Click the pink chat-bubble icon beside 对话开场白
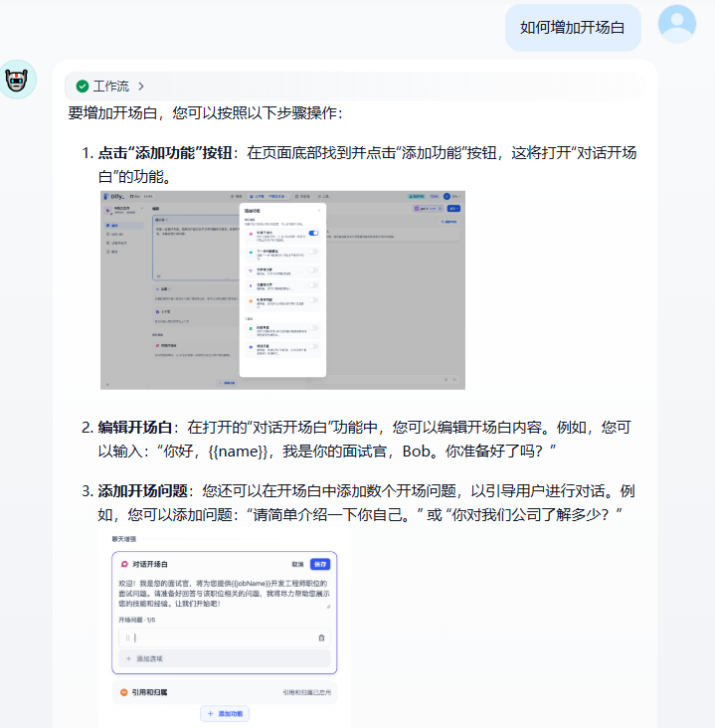 tap(124, 564)
